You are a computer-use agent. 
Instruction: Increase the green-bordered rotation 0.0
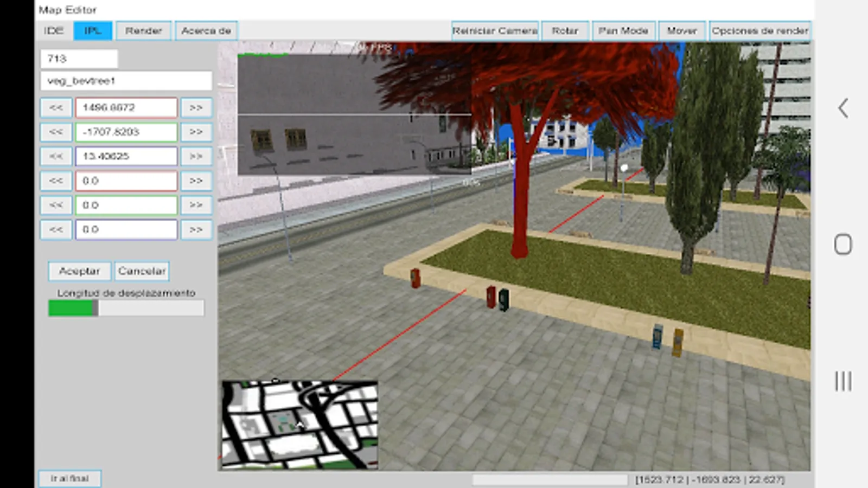(196, 205)
